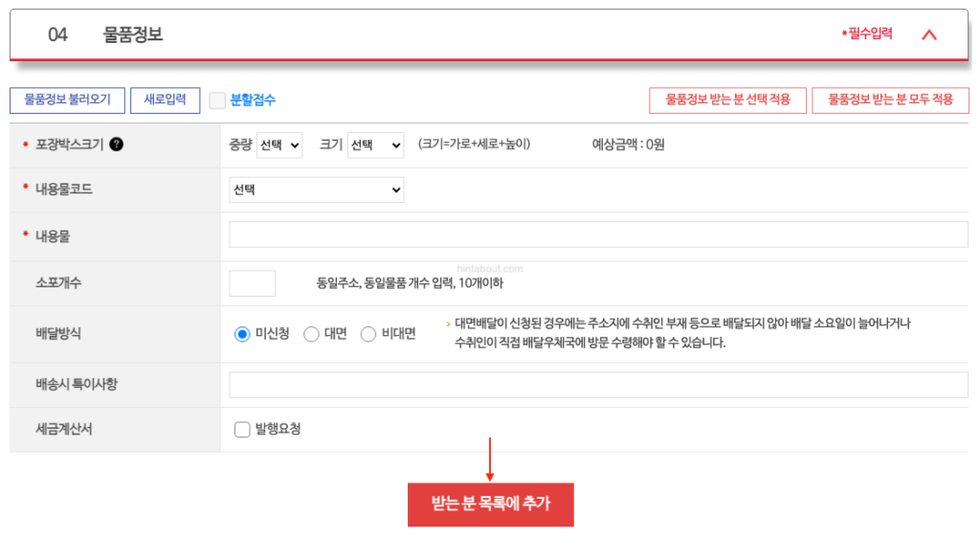This screenshot has height=539, width=980.
Task: Click the 04 물품정보 section header
Action: (489, 35)
